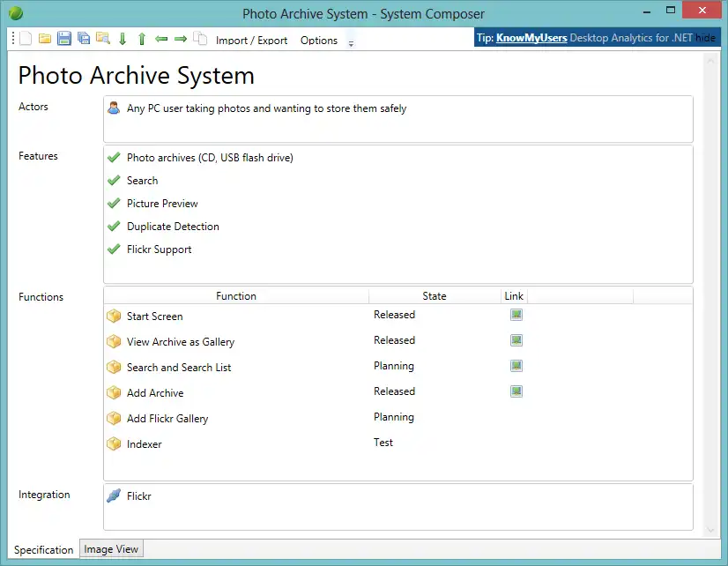The width and height of the screenshot is (728, 566).
Task: Click the Open folder toolbar icon
Action: [45, 39]
